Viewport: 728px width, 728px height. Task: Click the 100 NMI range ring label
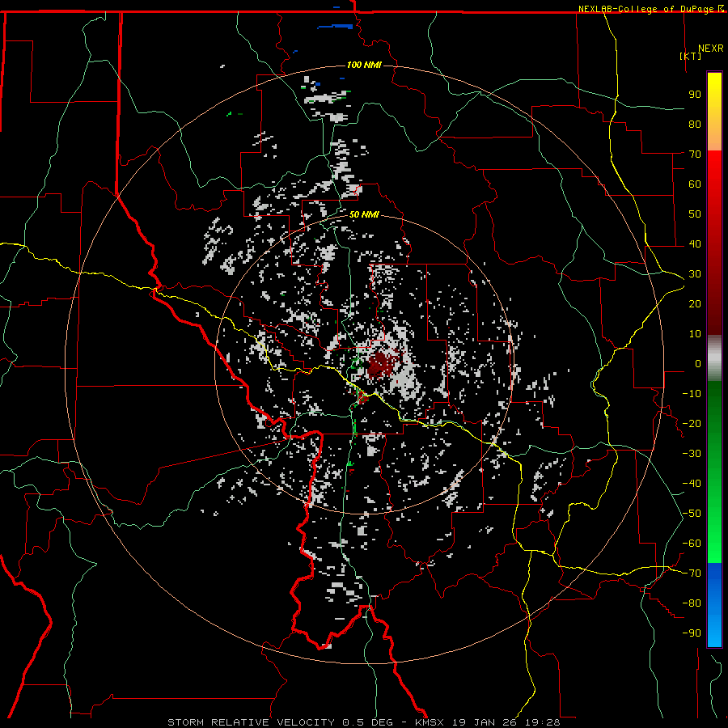pyautogui.click(x=364, y=65)
